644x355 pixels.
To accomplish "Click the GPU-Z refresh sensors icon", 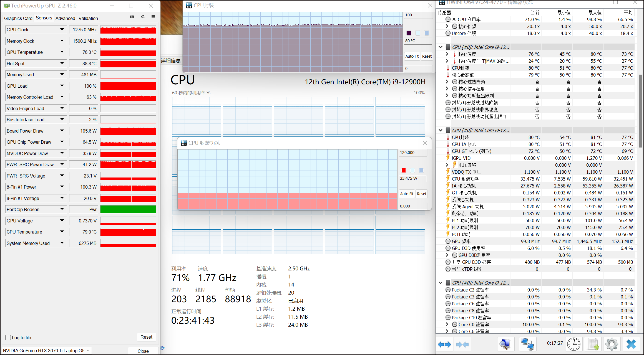I will click(x=143, y=17).
